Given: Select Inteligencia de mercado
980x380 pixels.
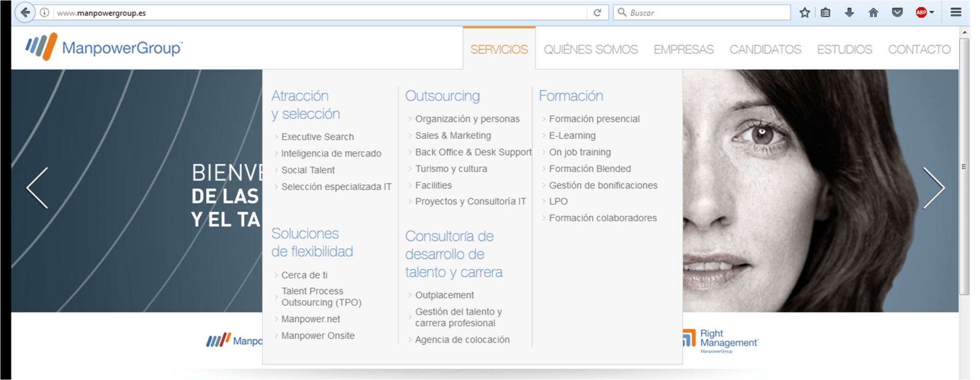Looking at the screenshot, I should [x=331, y=154].
